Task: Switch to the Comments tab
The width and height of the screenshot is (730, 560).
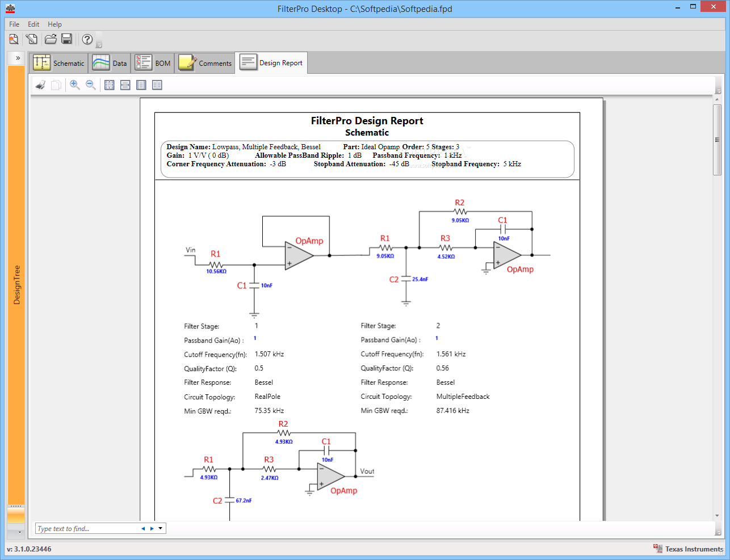Action: tap(205, 63)
